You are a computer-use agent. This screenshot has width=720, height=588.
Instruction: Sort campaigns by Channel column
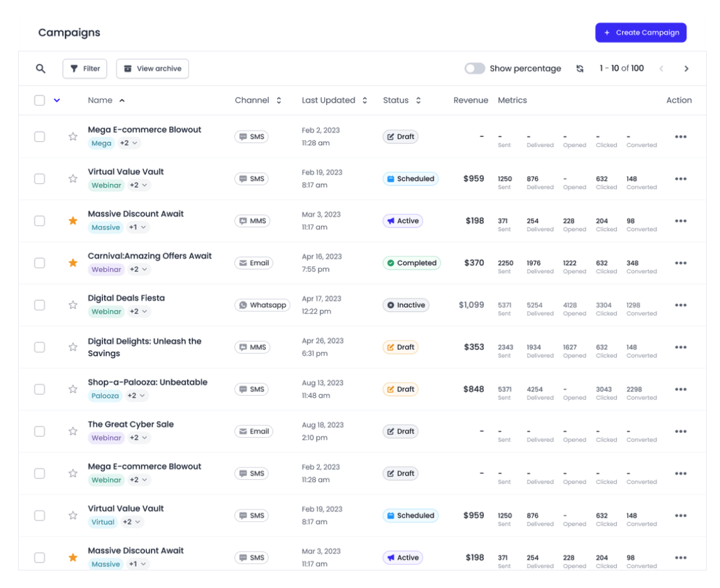pos(258,101)
